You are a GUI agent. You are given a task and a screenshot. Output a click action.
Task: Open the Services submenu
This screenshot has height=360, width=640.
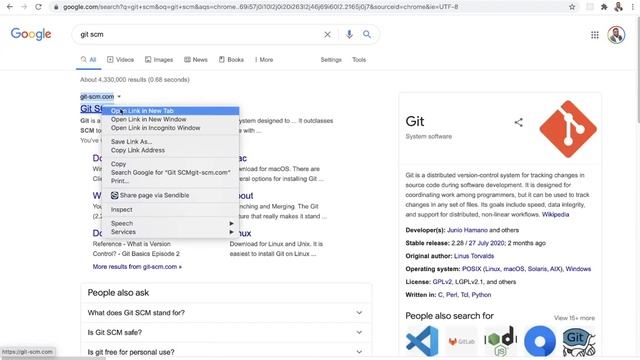tap(171, 232)
